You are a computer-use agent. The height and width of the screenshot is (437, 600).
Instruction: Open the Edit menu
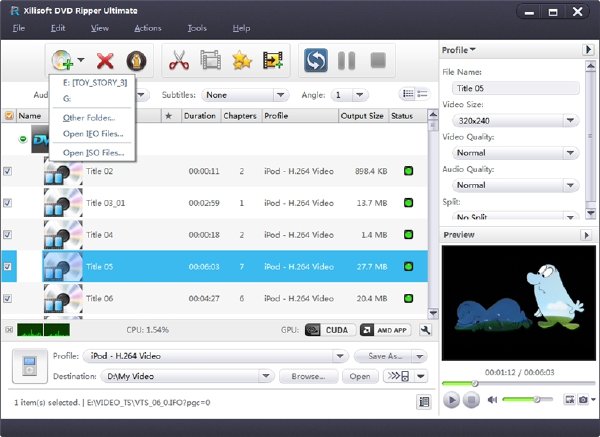(x=58, y=28)
